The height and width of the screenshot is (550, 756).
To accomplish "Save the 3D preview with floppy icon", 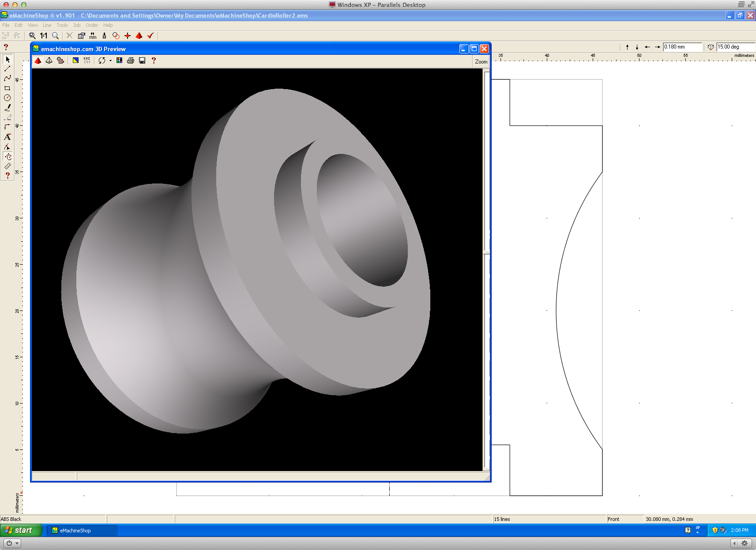I will point(142,61).
